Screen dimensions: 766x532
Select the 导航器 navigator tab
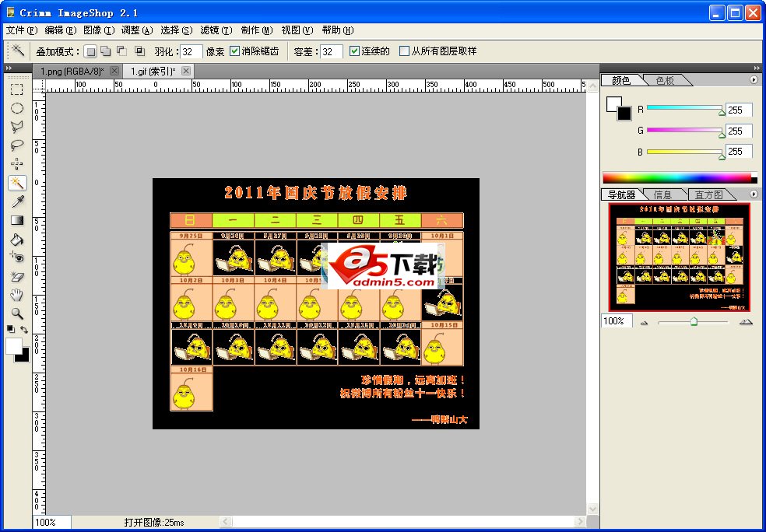pos(623,194)
